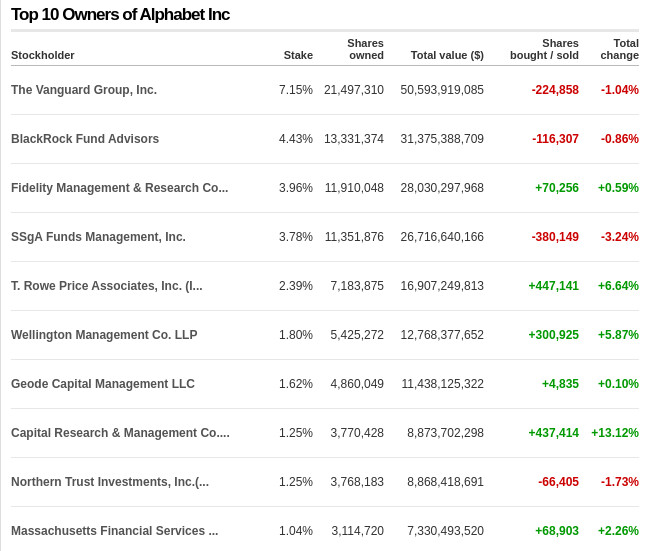Select the Total value ($) column header
Image resolution: width=648 pixels, height=551 pixels.
(447, 55)
